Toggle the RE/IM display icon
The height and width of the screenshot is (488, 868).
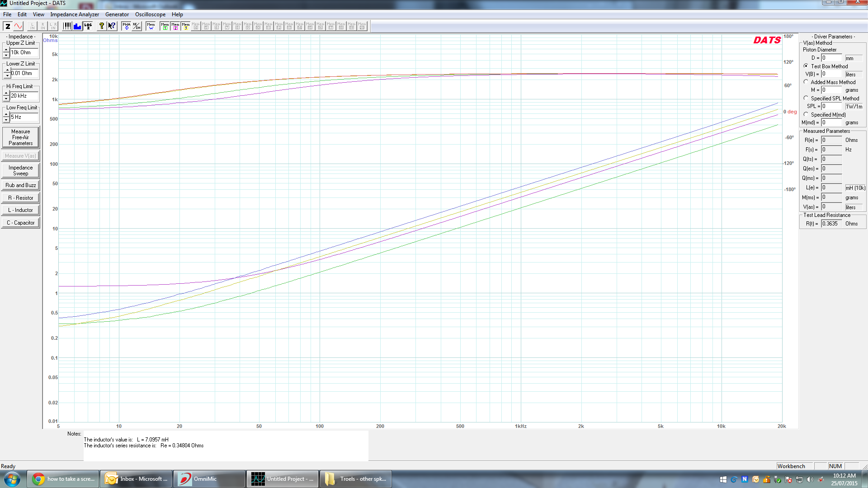click(x=137, y=26)
